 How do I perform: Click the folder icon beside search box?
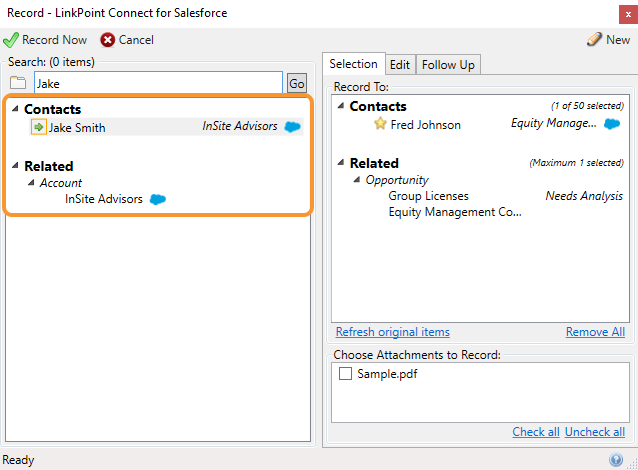[x=18, y=83]
